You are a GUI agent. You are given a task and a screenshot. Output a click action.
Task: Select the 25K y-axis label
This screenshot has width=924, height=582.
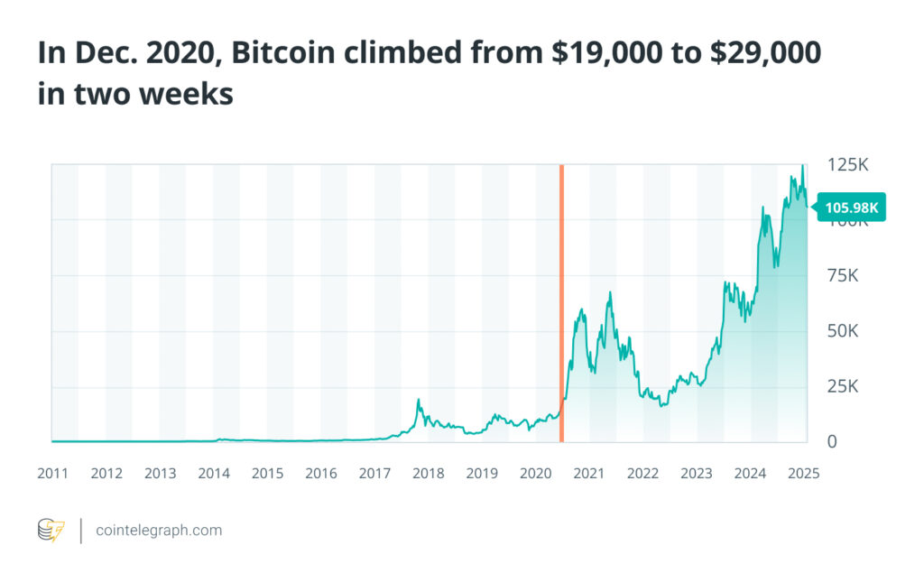point(843,387)
